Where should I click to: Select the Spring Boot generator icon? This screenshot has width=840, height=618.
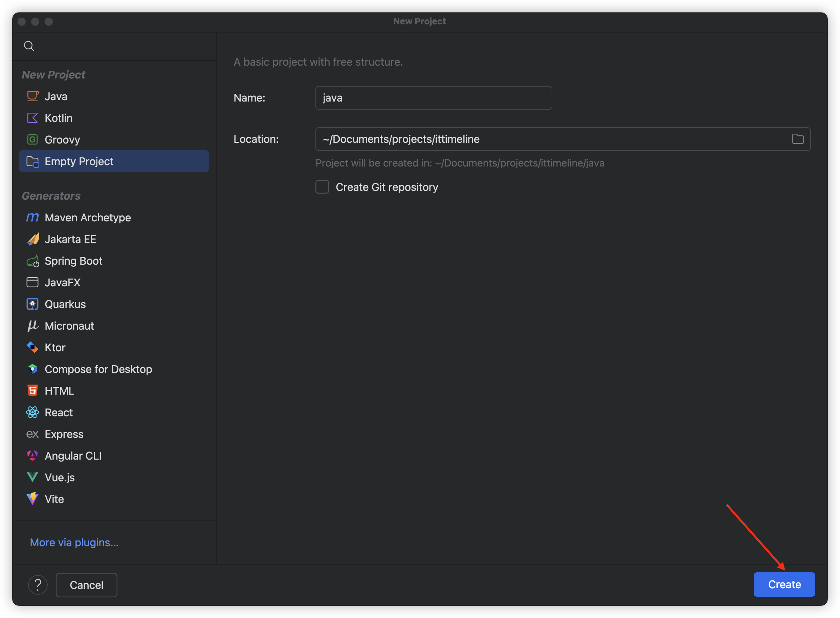click(x=32, y=261)
